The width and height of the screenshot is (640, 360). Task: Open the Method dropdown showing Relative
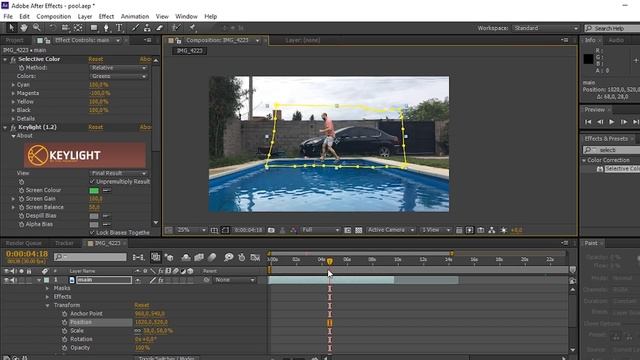118,68
